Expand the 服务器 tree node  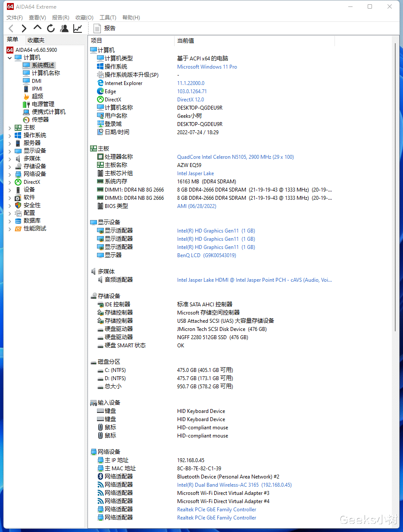point(10,143)
